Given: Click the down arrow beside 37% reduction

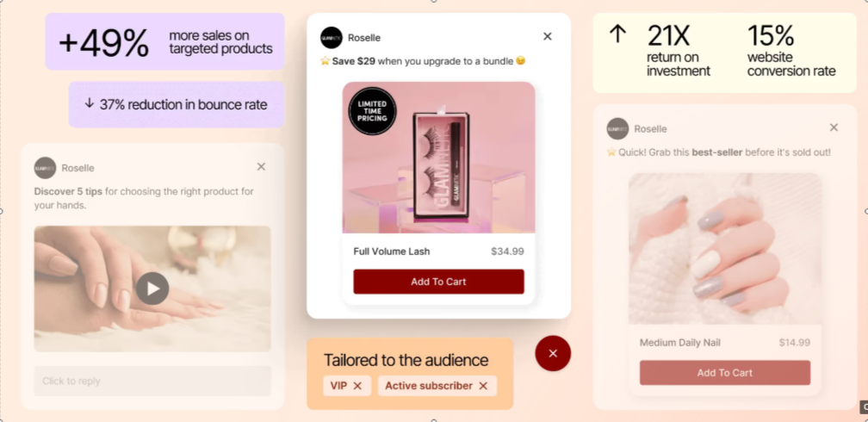Looking at the screenshot, I should pos(90,103).
